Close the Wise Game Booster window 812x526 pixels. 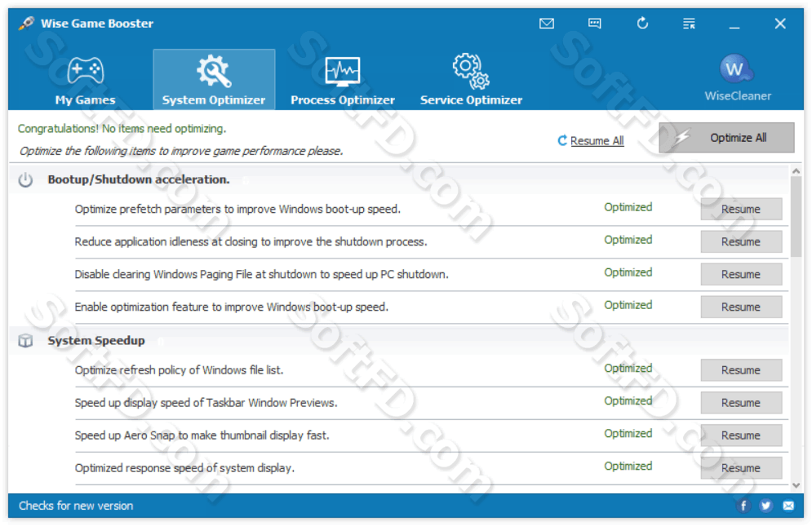point(780,24)
